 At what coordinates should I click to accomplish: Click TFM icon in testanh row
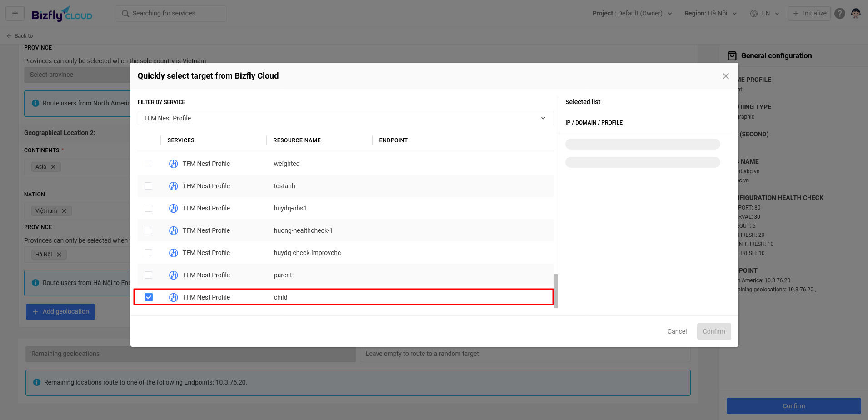174,186
